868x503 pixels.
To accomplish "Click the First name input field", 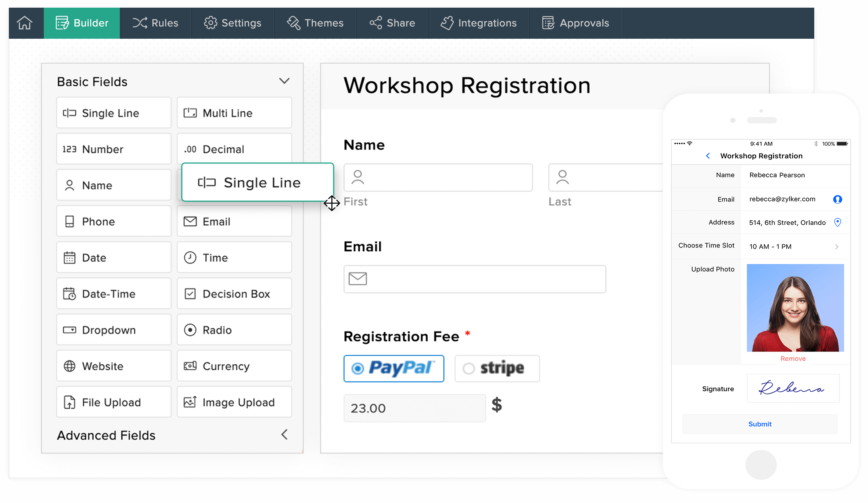I will point(438,178).
